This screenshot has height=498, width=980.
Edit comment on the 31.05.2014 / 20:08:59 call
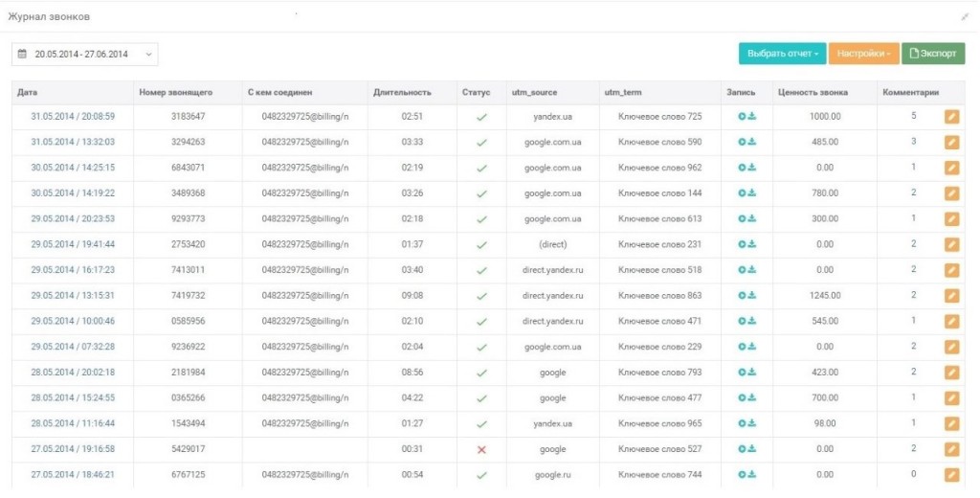point(950,116)
